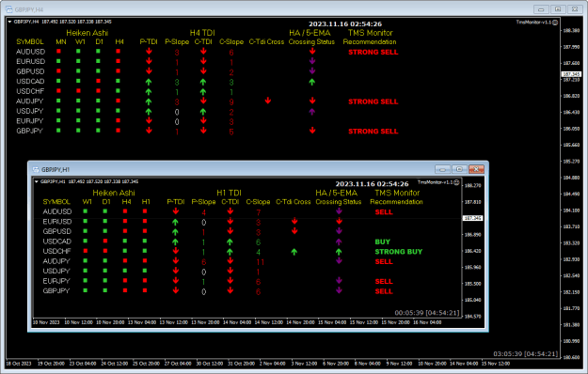Click the H1 TDI header label

coord(230,193)
